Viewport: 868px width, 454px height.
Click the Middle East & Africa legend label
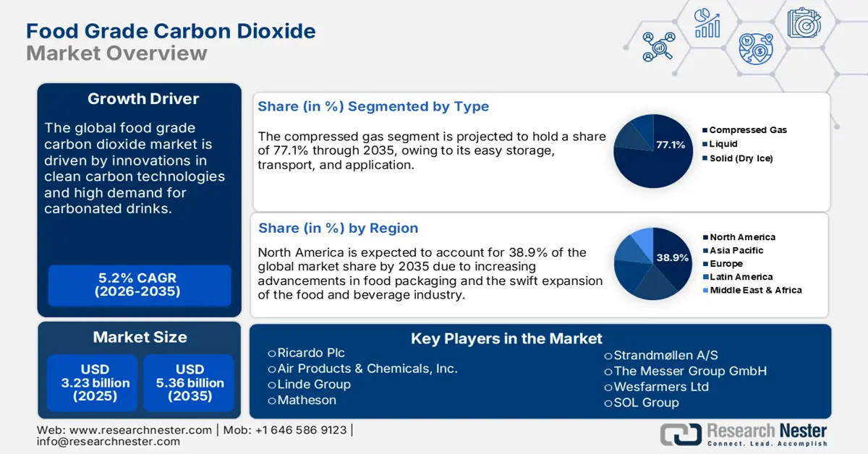pyautogui.click(x=756, y=290)
